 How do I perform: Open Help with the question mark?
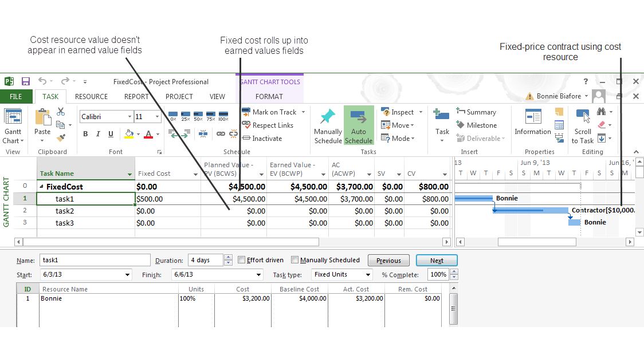pyautogui.click(x=586, y=81)
